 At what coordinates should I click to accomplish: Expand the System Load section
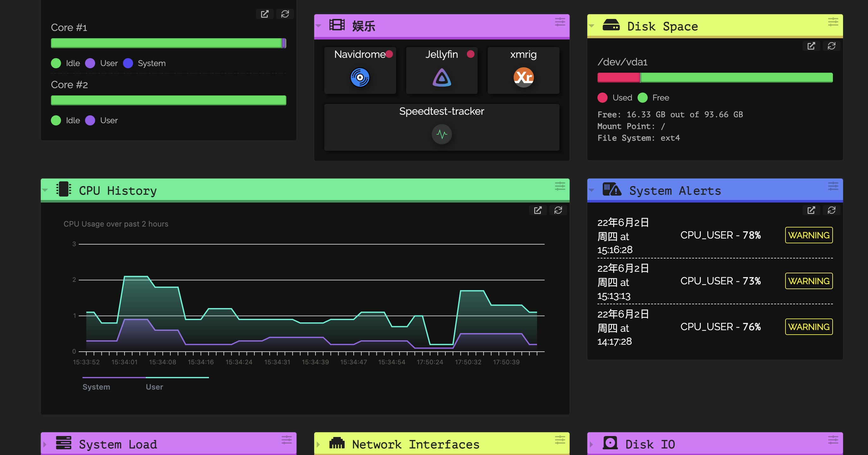point(45,444)
